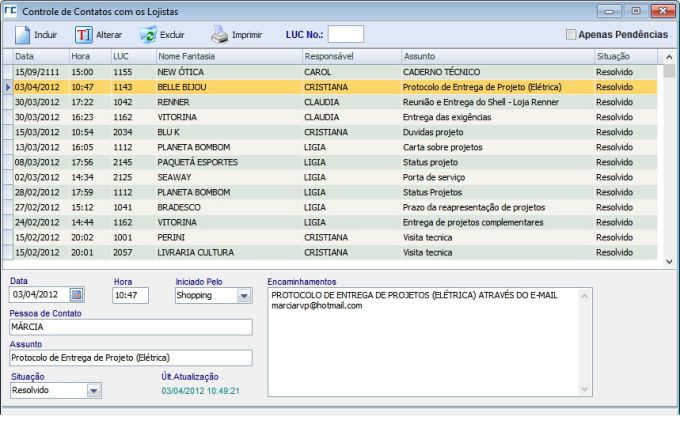Click the Data date input field

[39, 295]
